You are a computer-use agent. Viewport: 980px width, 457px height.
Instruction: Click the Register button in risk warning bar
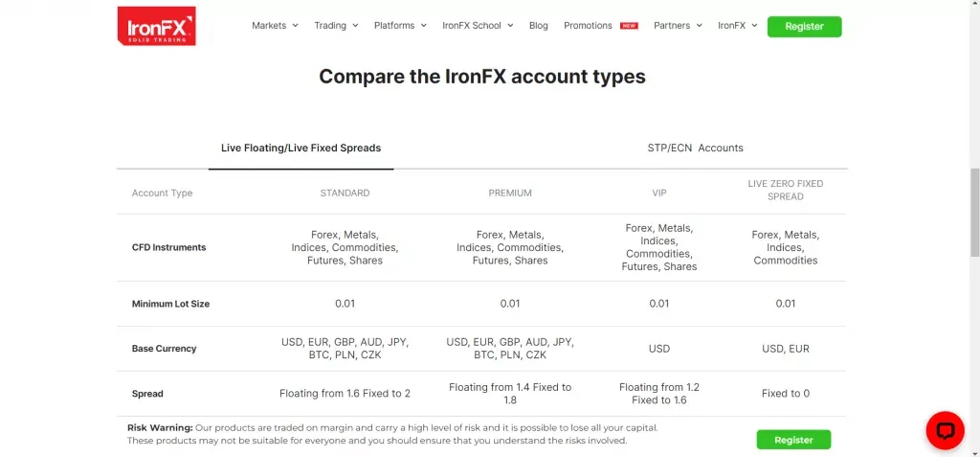pyautogui.click(x=793, y=440)
